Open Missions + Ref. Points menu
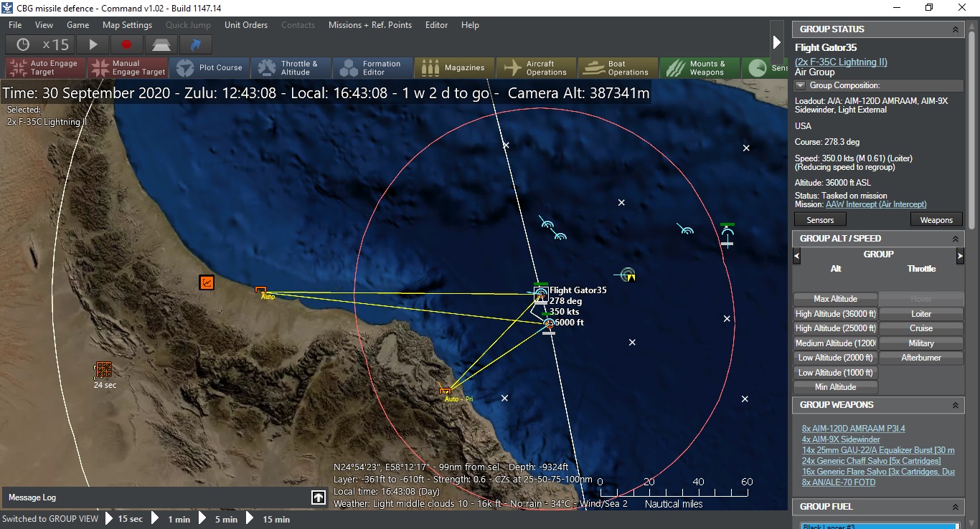The height and width of the screenshot is (529, 980). [370, 25]
